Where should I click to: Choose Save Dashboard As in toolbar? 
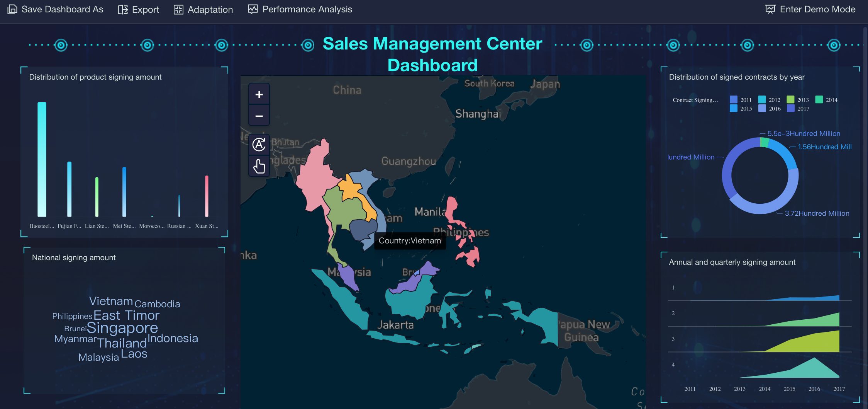coord(62,9)
